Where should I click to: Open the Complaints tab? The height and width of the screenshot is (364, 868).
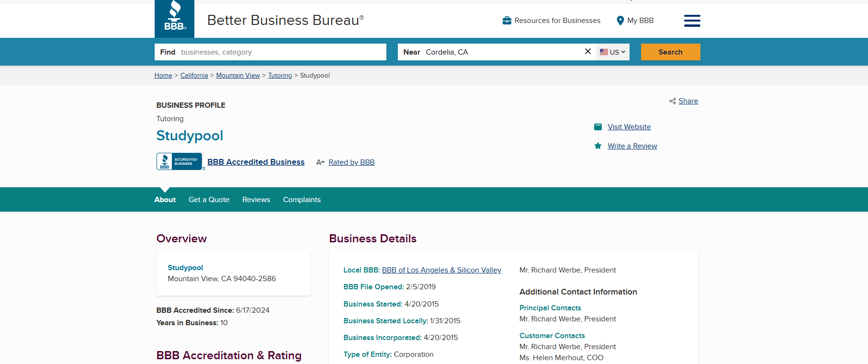pos(302,200)
